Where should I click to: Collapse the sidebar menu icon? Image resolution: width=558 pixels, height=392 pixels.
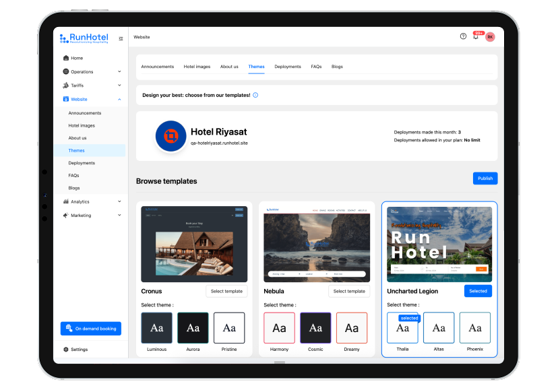(x=121, y=38)
